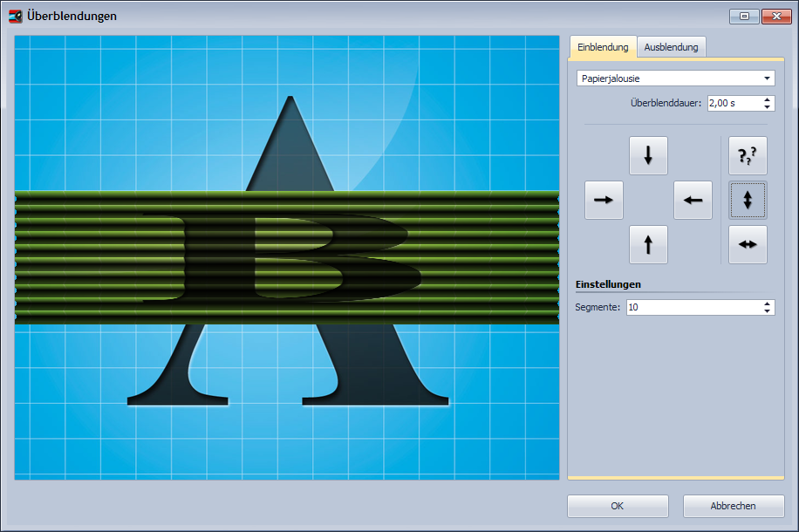The width and height of the screenshot is (799, 532).
Task: Decrease Überblenddauer with the down spinner arrow
Action: (768, 107)
